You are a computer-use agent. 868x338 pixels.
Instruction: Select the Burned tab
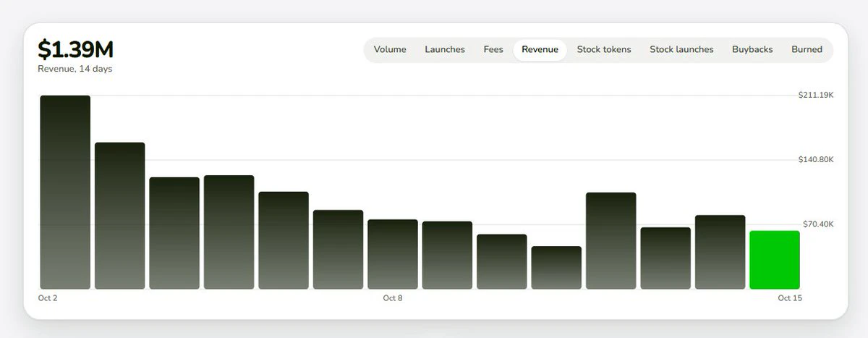tap(807, 50)
